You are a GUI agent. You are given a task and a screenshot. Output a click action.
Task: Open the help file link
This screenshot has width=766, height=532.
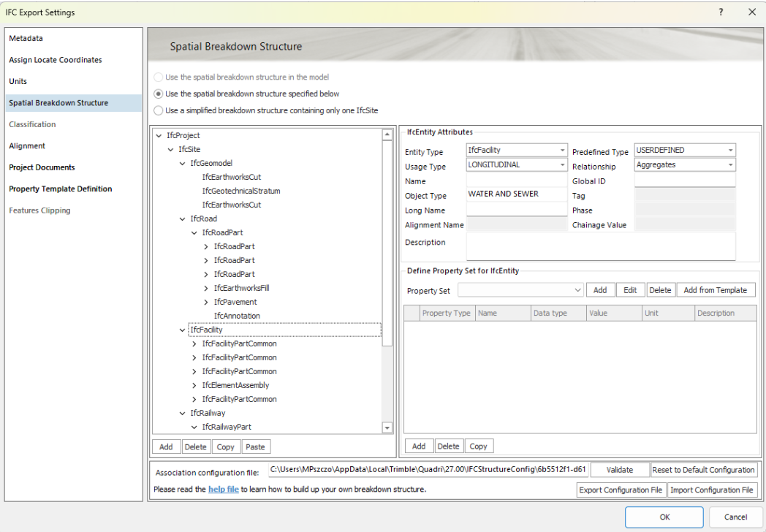pos(224,489)
